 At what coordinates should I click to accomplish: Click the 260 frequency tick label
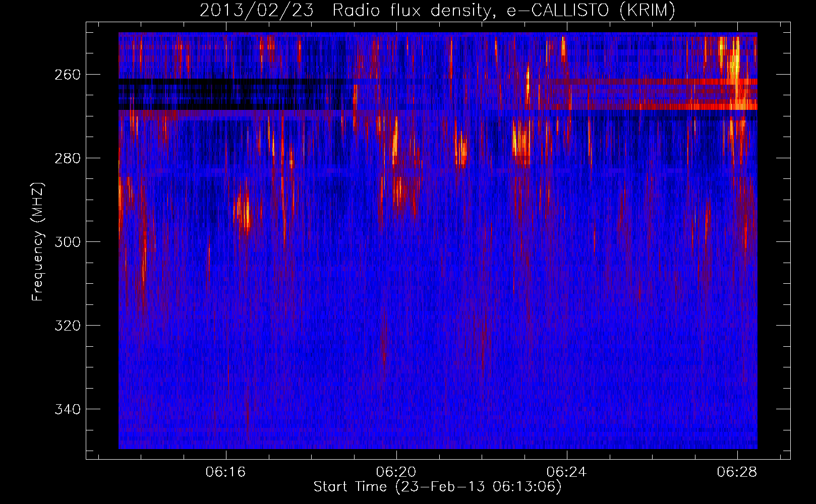68,75
